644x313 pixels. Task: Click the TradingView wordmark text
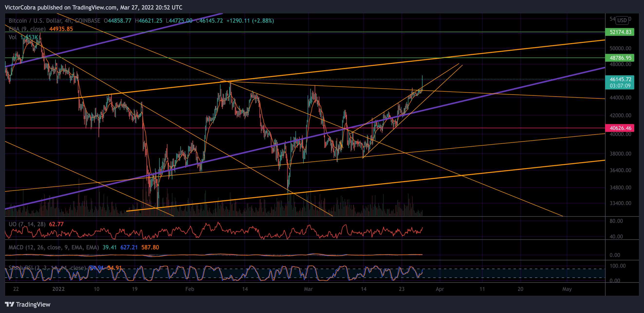pyautogui.click(x=33, y=304)
